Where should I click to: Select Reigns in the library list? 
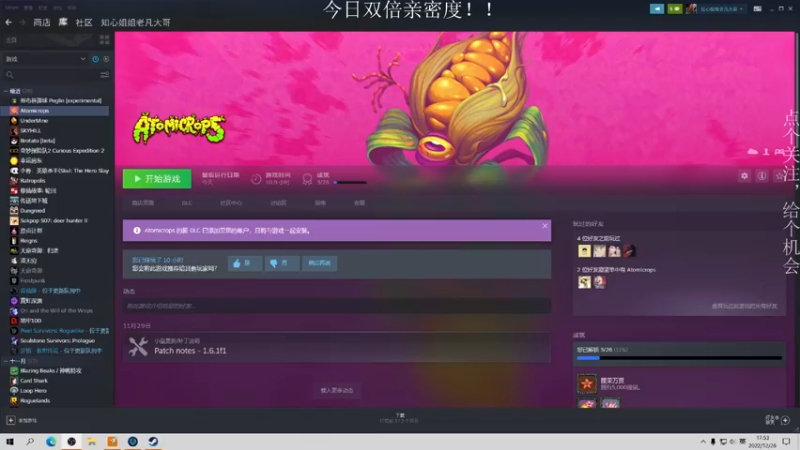click(29, 241)
